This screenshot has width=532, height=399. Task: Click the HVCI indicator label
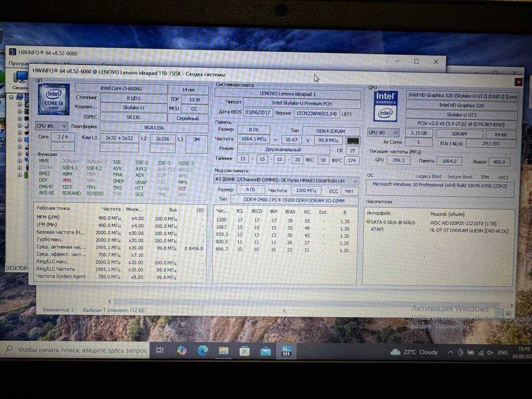pyautogui.click(x=503, y=177)
